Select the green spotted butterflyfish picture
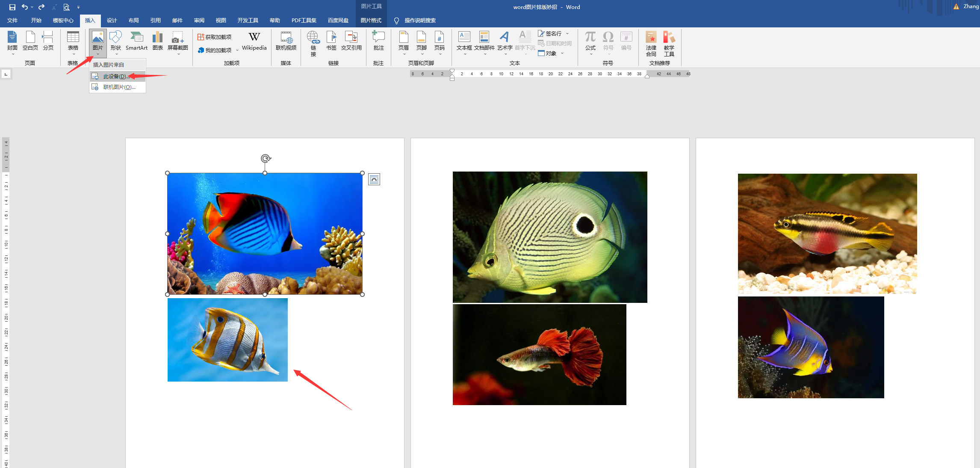Image resolution: width=980 pixels, height=468 pixels. (x=550, y=237)
